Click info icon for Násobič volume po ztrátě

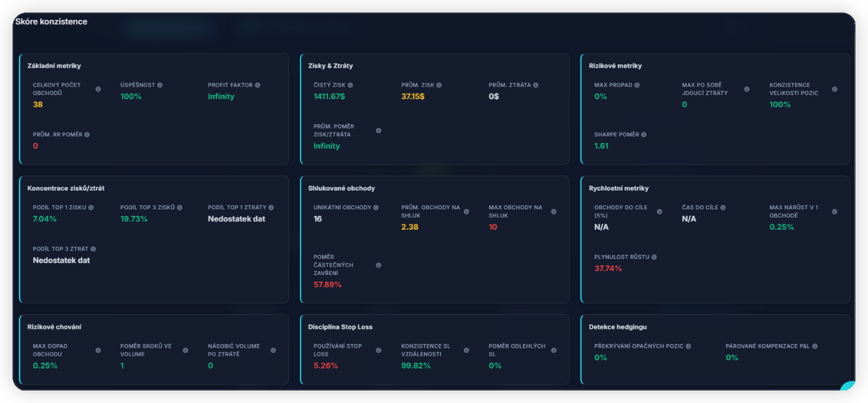point(273,350)
